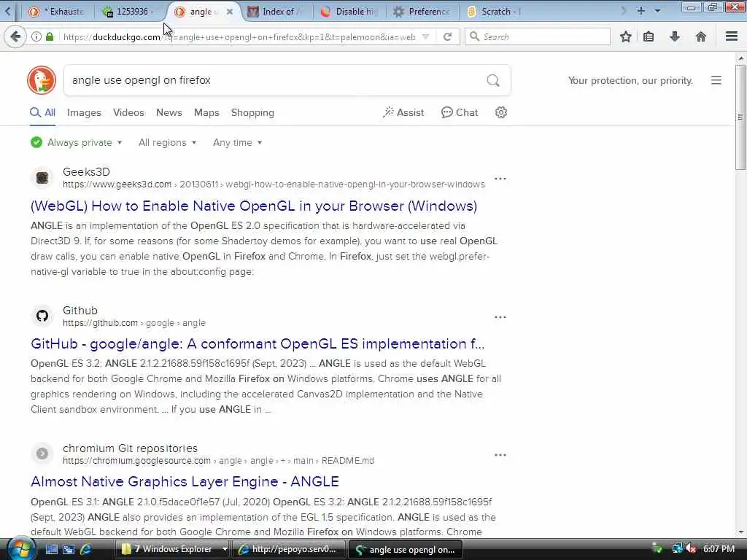Viewport: 747px width, 560px height.
Task: Open pepoyo.serv0 taskbar window
Action: tap(289, 549)
